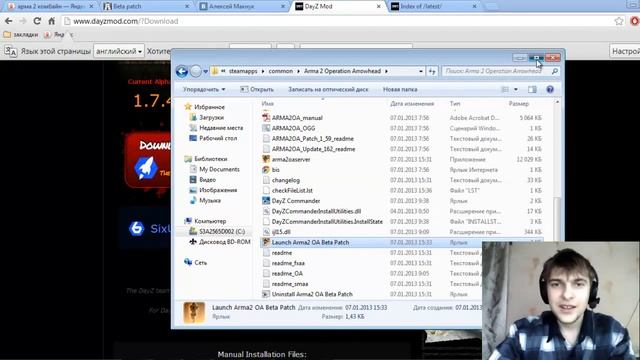Sort by Дата изменения column header
The width and height of the screenshot is (640, 360).
point(412,104)
